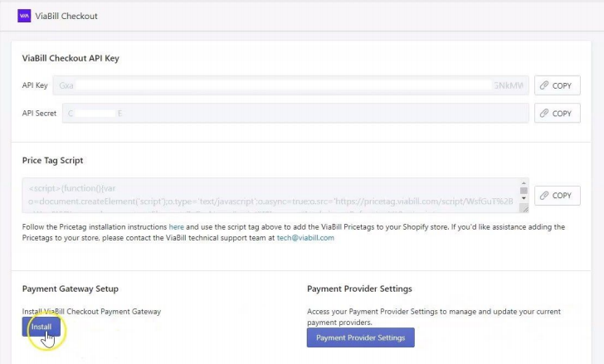
Task: Click the script textarea scrollbar thumb
Action: [524, 191]
